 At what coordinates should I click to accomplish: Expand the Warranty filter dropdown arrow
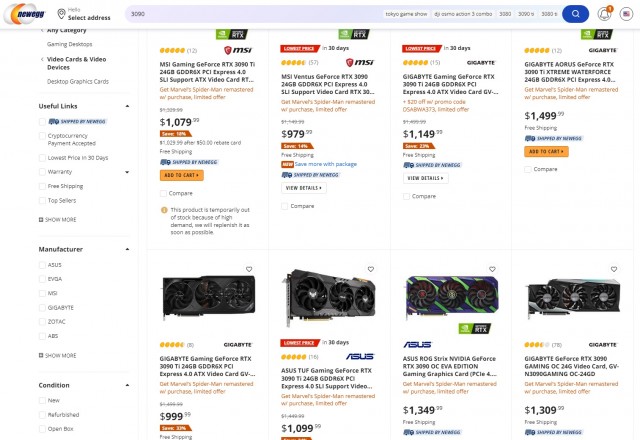pyautogui.click(x=127, y=172)
